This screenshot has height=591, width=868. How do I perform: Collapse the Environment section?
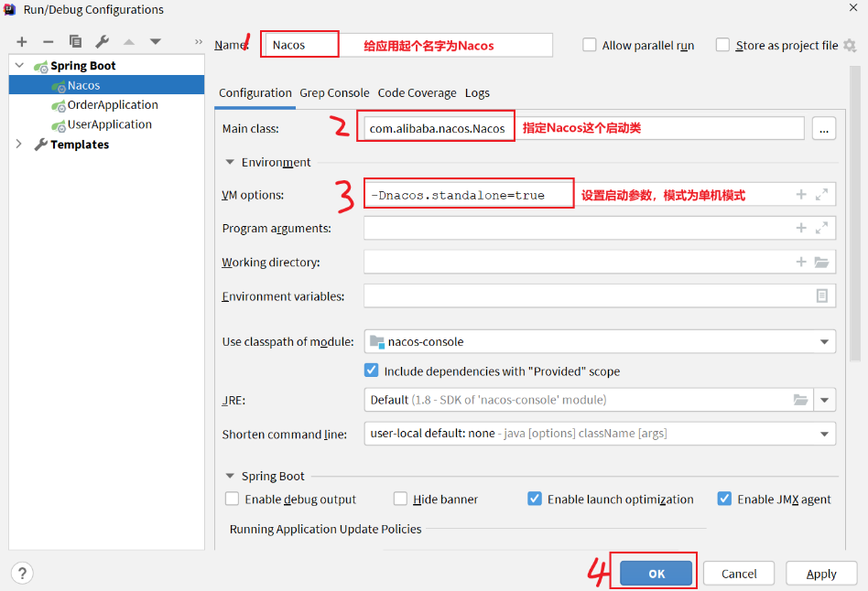(230, 162)
